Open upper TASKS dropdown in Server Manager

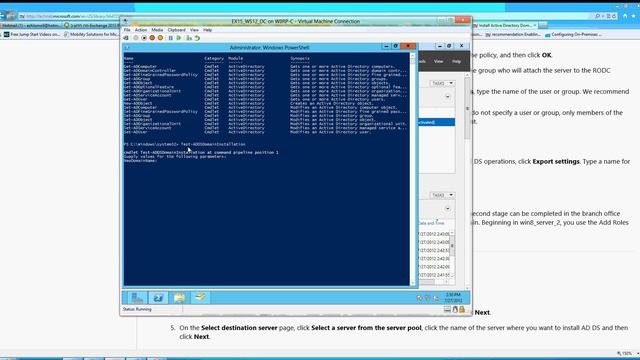[x=442, y=83]
